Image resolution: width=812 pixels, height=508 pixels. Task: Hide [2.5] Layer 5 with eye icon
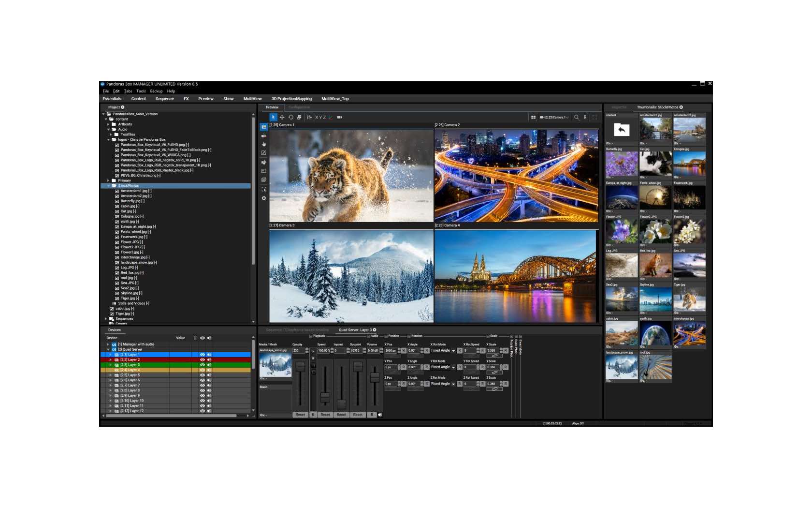[203, 375]
